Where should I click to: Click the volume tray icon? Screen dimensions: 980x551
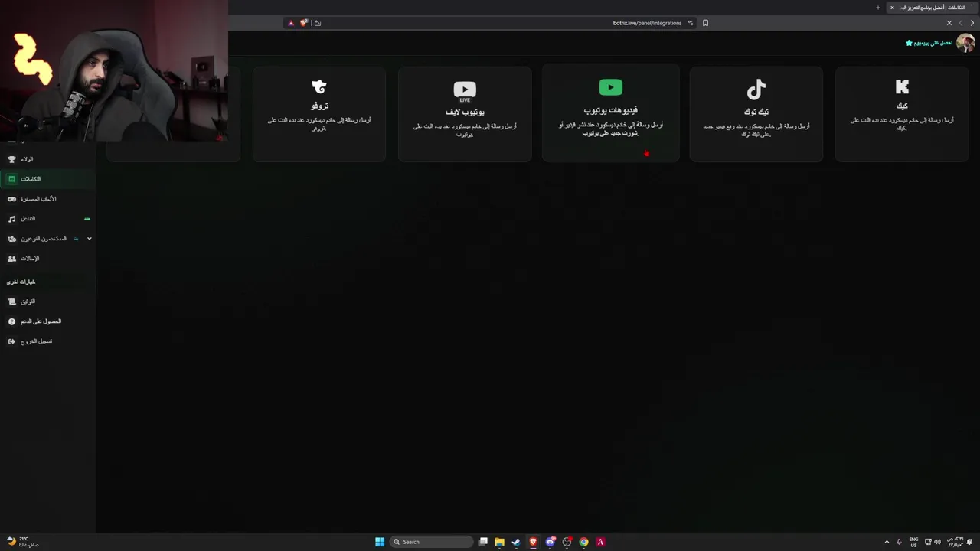(937, 542)
